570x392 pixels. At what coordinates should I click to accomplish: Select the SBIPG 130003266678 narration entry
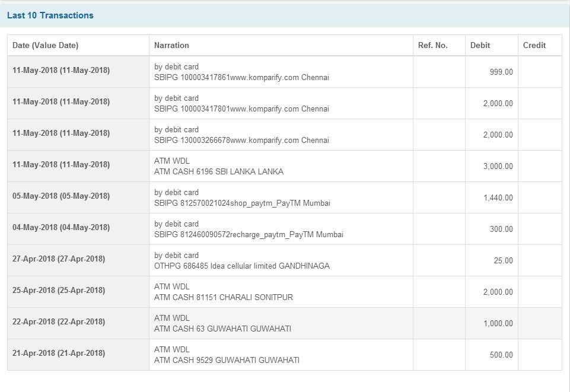241,141
